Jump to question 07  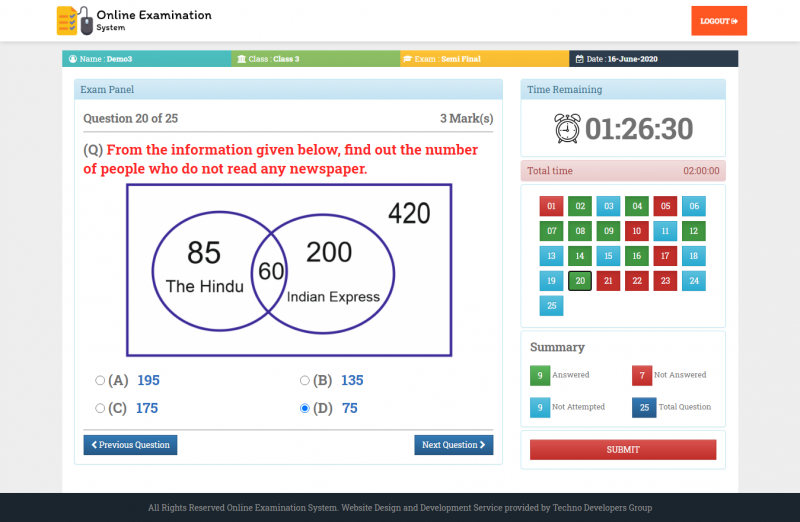tap(552, 231)
